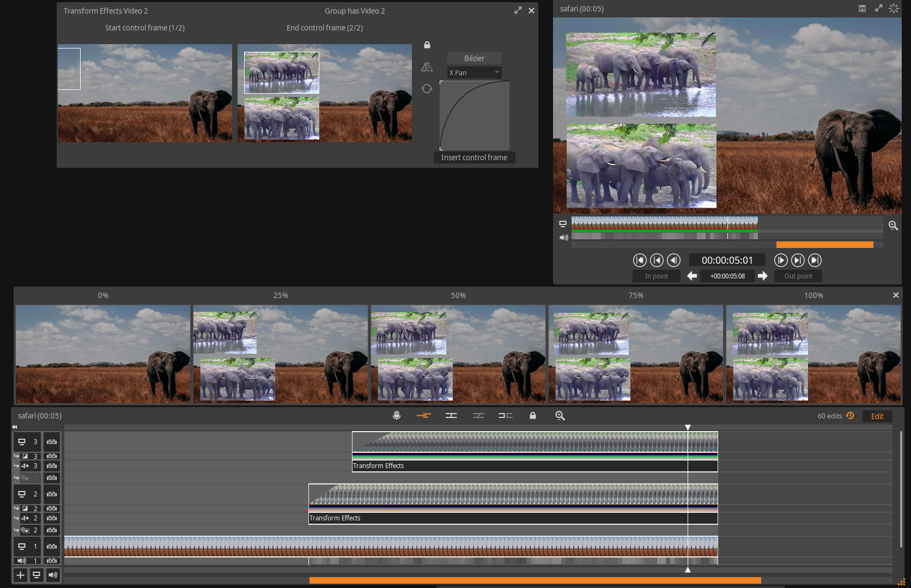911x588 pixels.
Task: Click the padlock icon in timeline toolbar
Action: coord(533,416)
